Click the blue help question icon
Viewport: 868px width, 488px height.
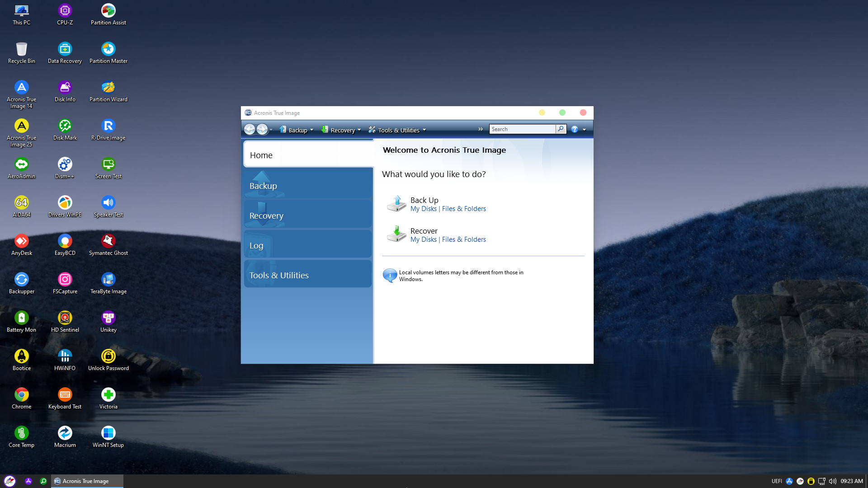click(x=574, y=129)
